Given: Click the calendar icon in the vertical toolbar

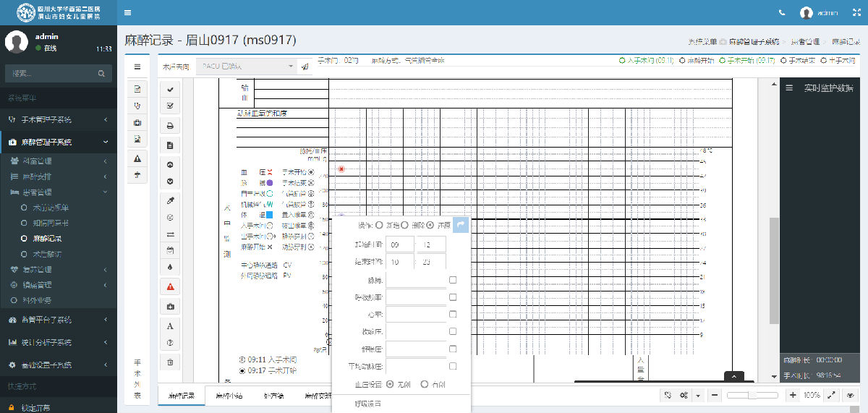Looking at the screenshot, I should (x=170, y=250).
